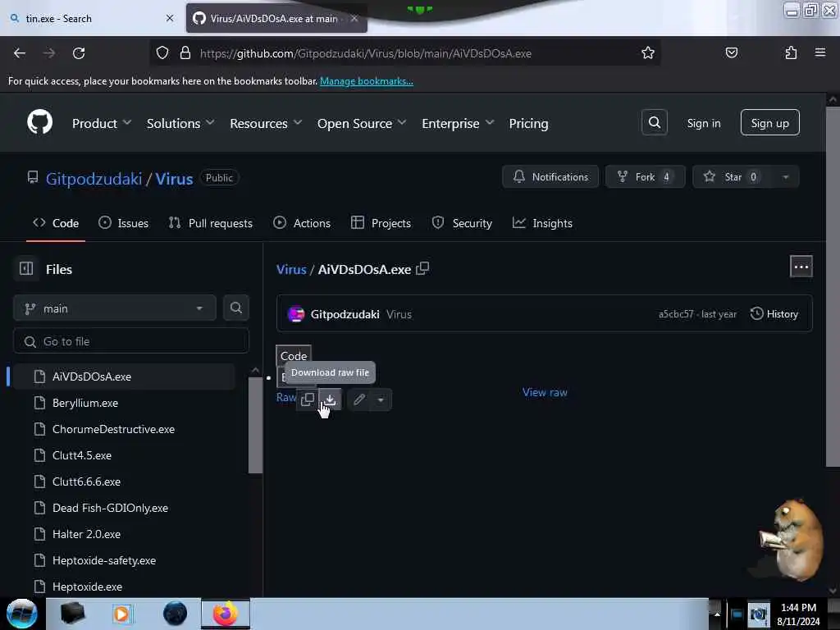
Task: Open edit options dropdown beside pencil
Action: tap(381, 399)
